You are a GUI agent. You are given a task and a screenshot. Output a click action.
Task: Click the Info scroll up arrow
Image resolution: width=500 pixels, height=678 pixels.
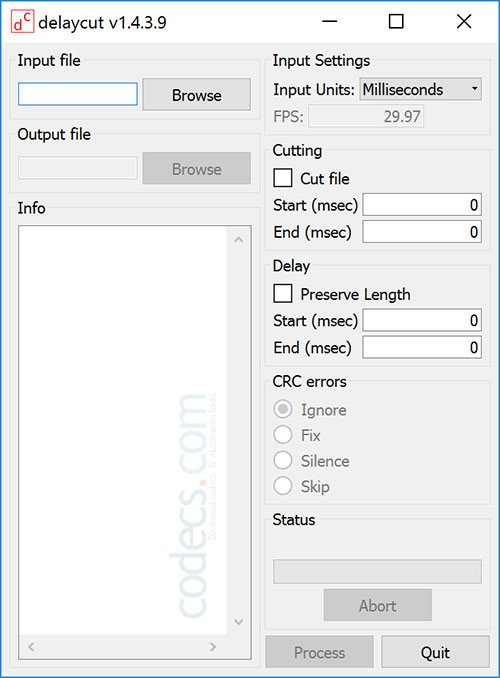(x=238, y=240)
